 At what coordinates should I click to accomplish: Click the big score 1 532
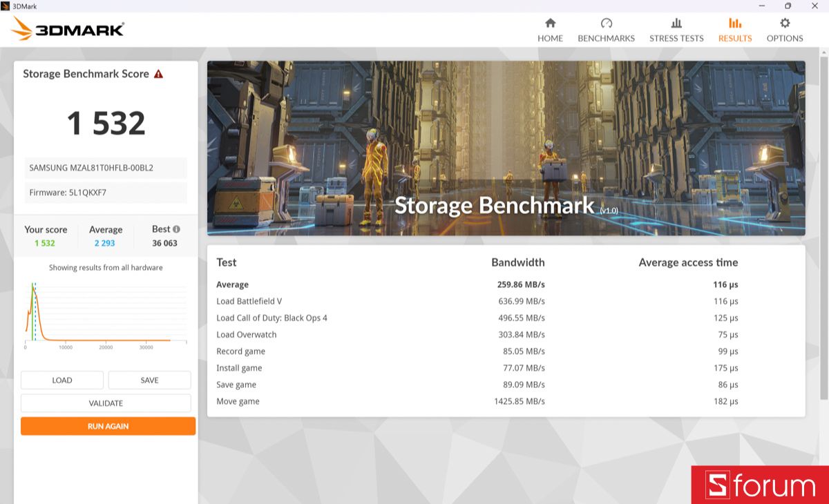coord(106,124)
